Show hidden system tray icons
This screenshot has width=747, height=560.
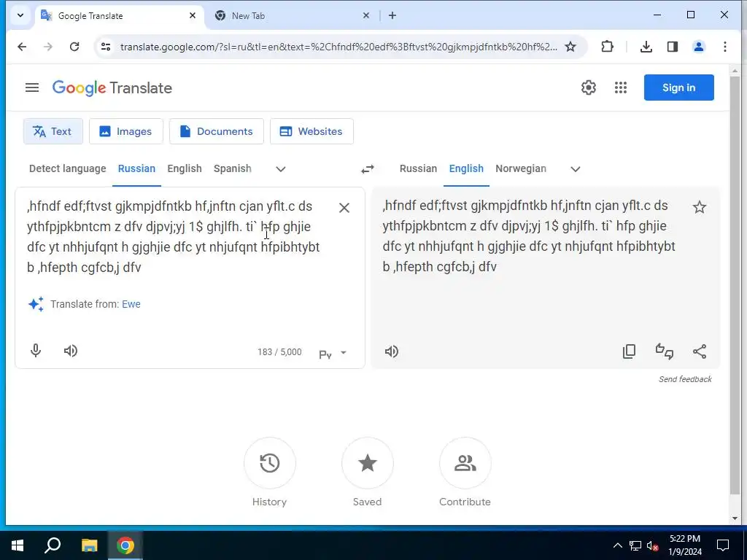point(617,545)
